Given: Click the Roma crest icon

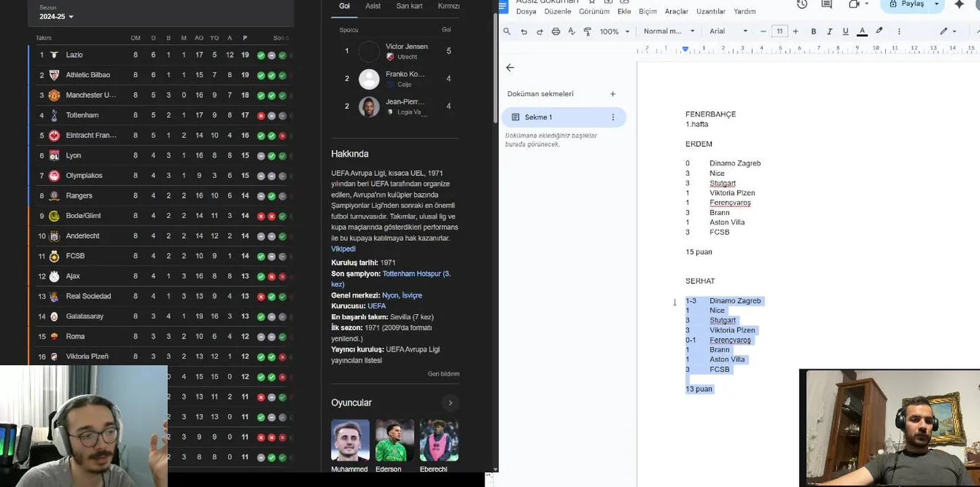Looking at the screenshot, I should (54, 336).
